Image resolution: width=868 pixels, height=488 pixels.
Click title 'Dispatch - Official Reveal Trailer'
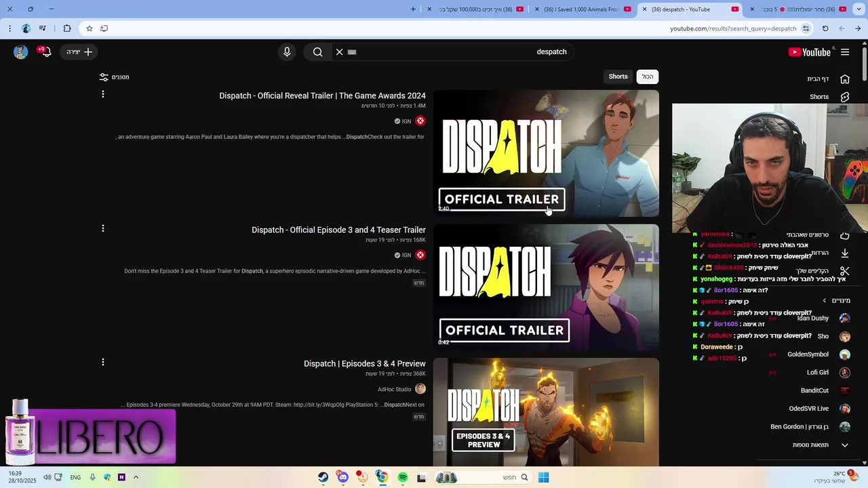322,96
